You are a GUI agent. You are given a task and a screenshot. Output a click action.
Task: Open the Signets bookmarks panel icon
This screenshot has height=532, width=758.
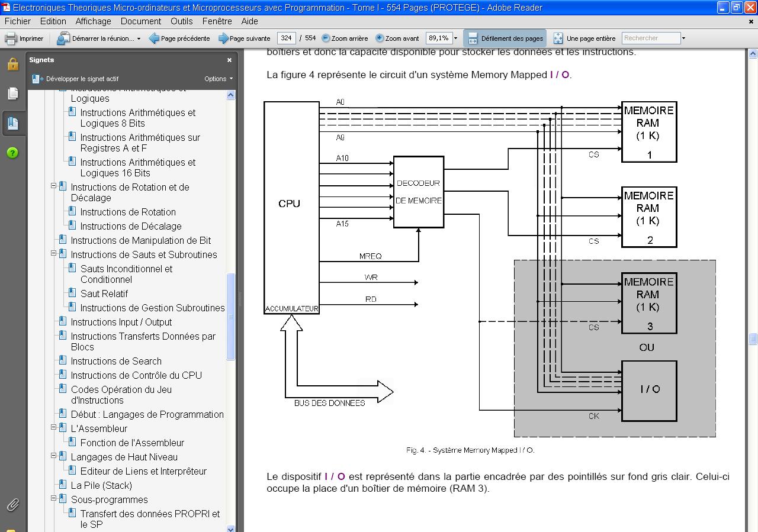12,123
